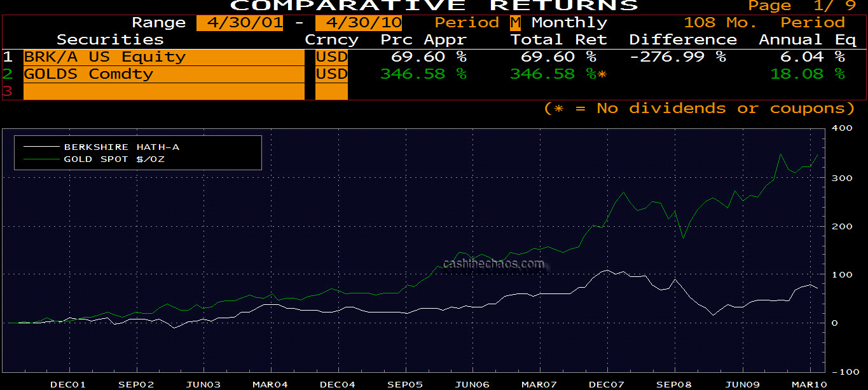Click the USD currency field for GOLDS
The width and height of the screenshot is (868, 390).
coord(332,74)
